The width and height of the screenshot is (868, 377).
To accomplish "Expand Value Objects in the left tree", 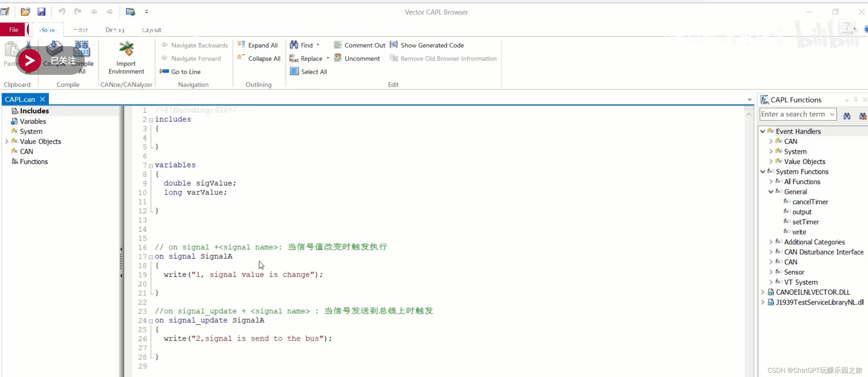I will 6,141.
